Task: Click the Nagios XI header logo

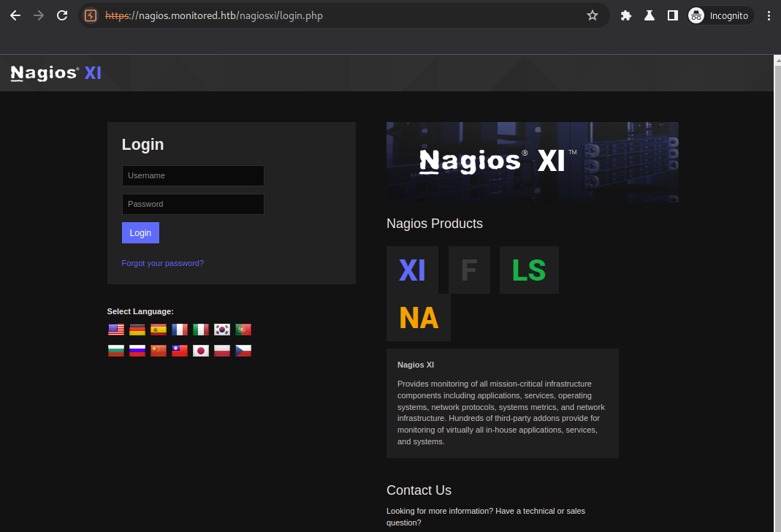Action: [x=55, y=72]
